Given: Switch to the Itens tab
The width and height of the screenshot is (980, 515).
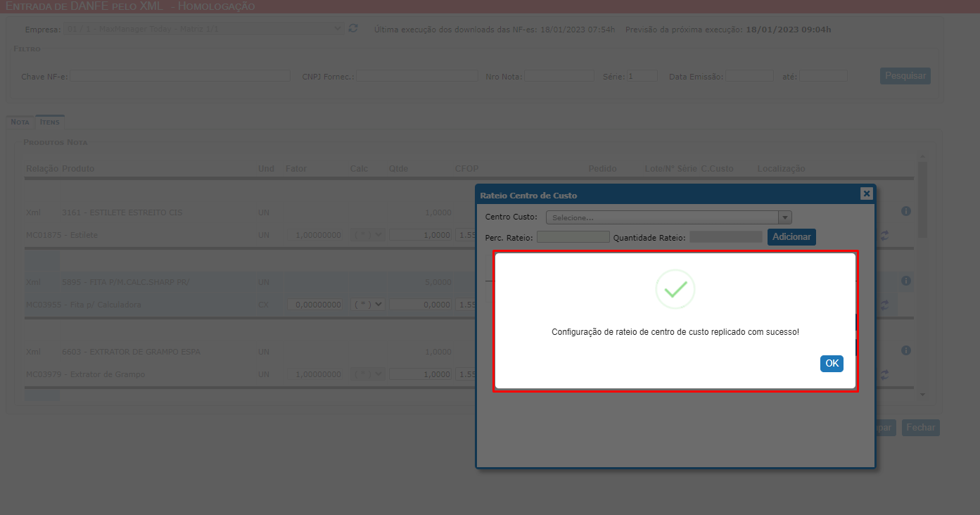Looking at the screenshot, I should [x=50, y=122].
